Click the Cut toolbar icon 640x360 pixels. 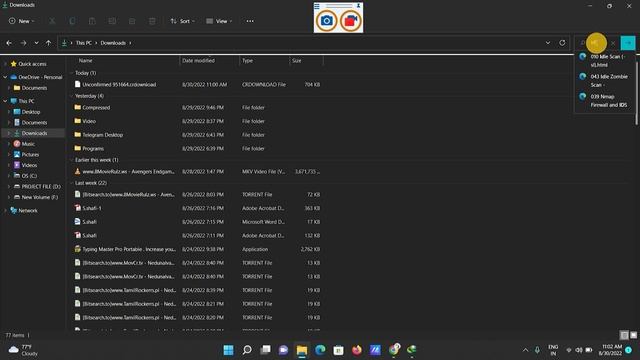pyautogui.click(x=52, y=21)
